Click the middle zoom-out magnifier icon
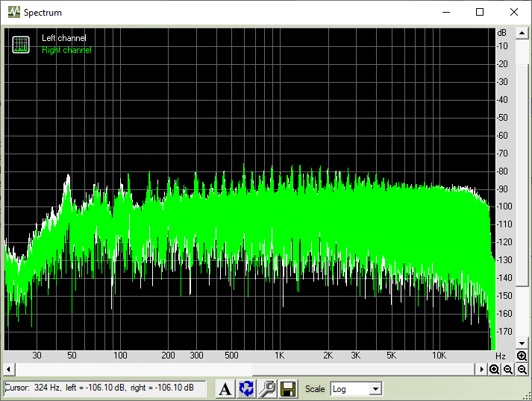 coord(508,370)
